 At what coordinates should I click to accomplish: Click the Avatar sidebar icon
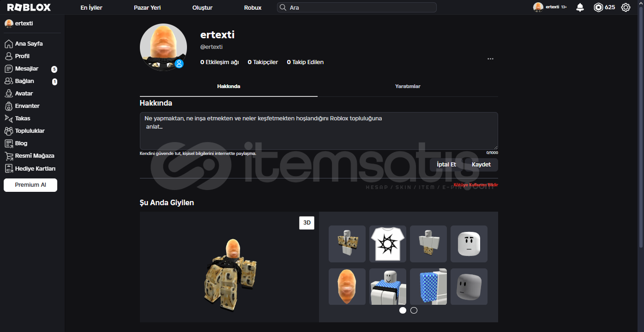pos(8,94)
